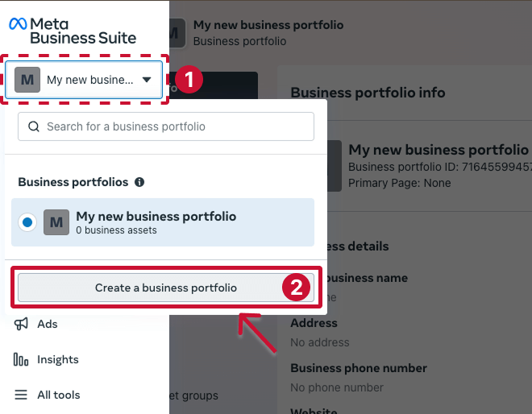Open the Ads menu item
Image resolution: width=532 pixels, height=414 pixels.
[x=48, y=324]
